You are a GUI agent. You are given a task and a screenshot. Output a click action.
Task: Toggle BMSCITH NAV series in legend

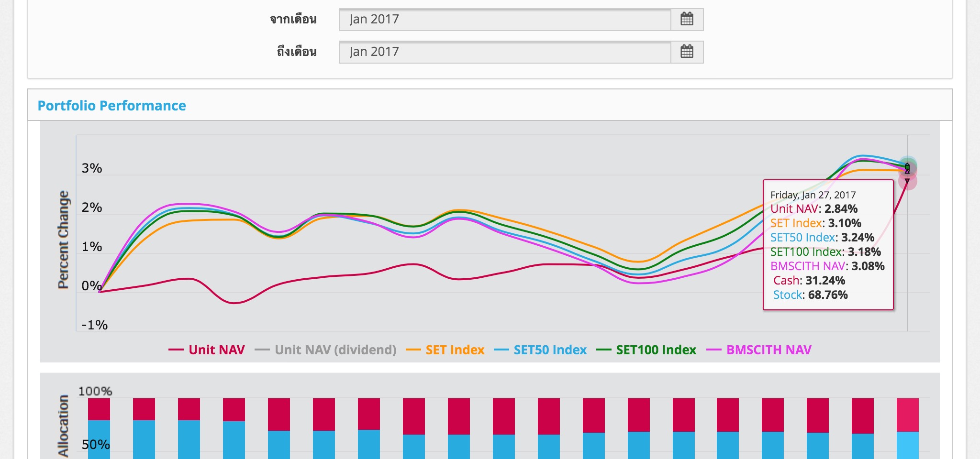(759, 350)
